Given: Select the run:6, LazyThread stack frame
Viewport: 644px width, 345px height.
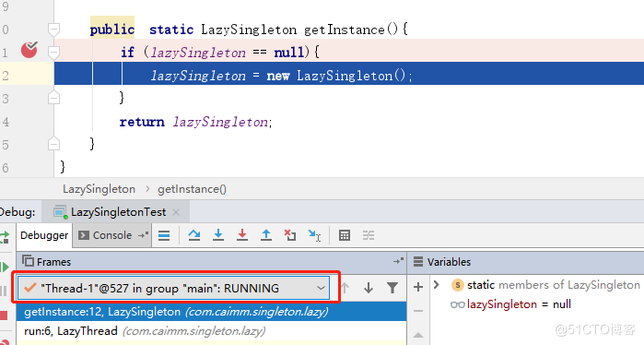Looking at the screenshot, I should tap(212, 331).
